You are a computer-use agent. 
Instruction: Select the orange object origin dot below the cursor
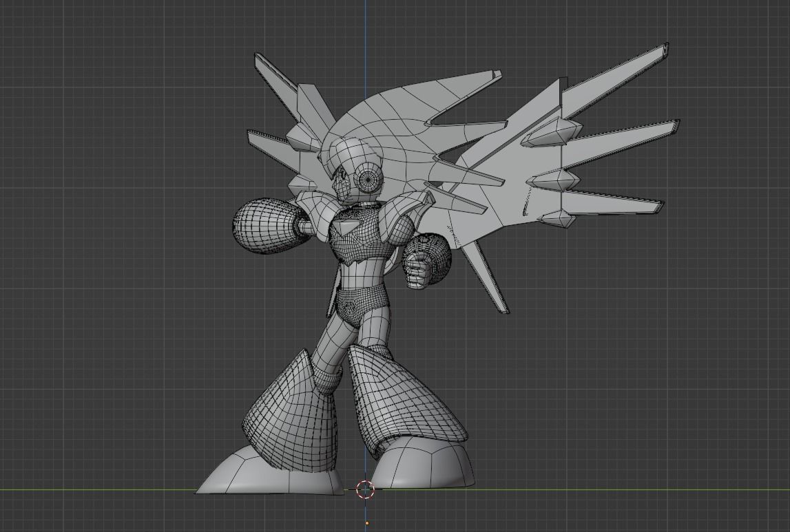point(367,524)
